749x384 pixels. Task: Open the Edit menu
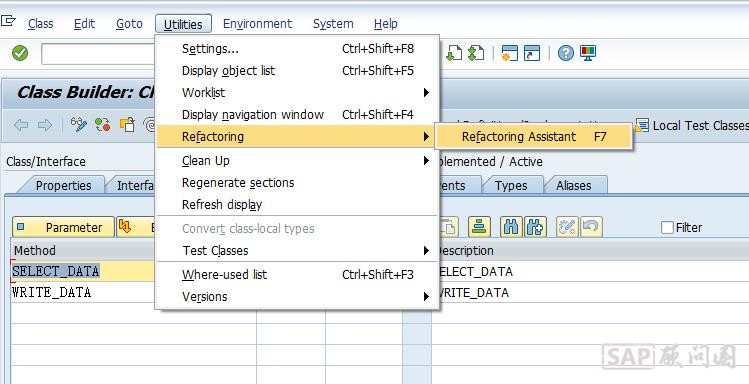pyautogui.click(x=85, y=23)
